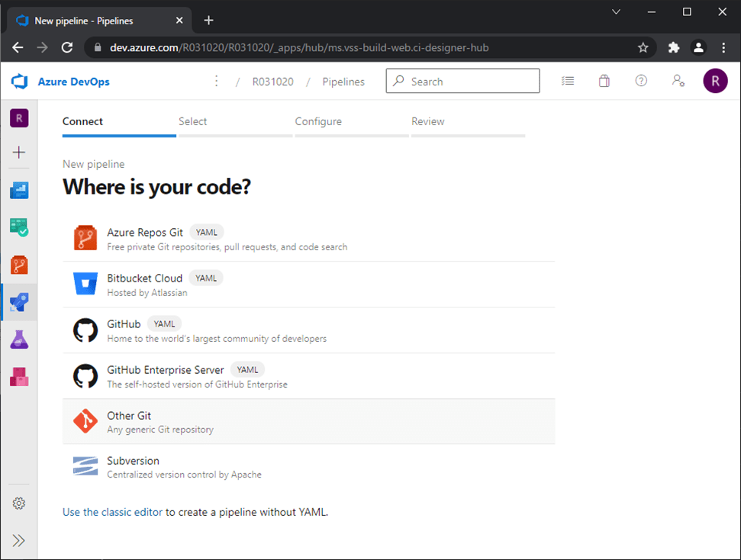Click the 'New pipeline' subtitle text
The image size is (741, 560).
coord(94,164)
